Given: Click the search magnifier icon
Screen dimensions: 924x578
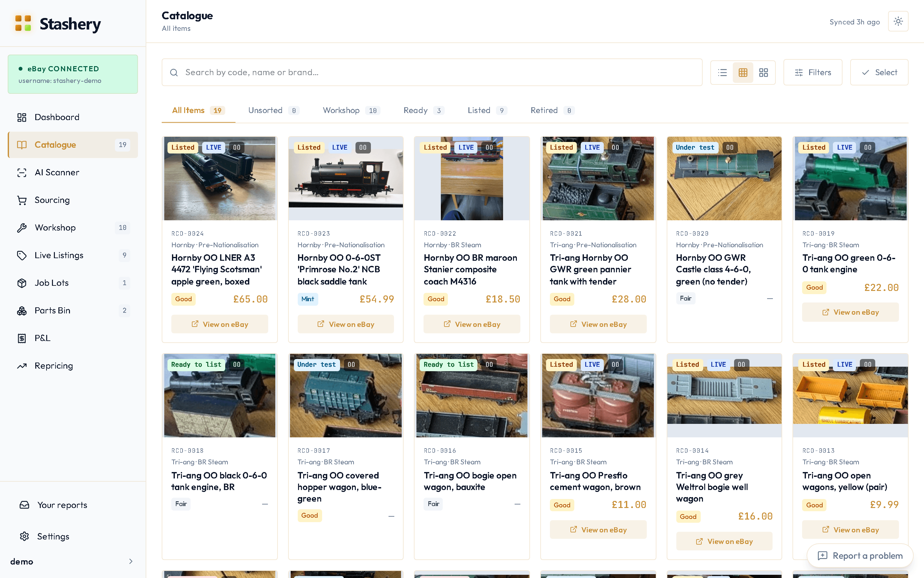Looking at the screenshot, I should click(x=174, y=72).
